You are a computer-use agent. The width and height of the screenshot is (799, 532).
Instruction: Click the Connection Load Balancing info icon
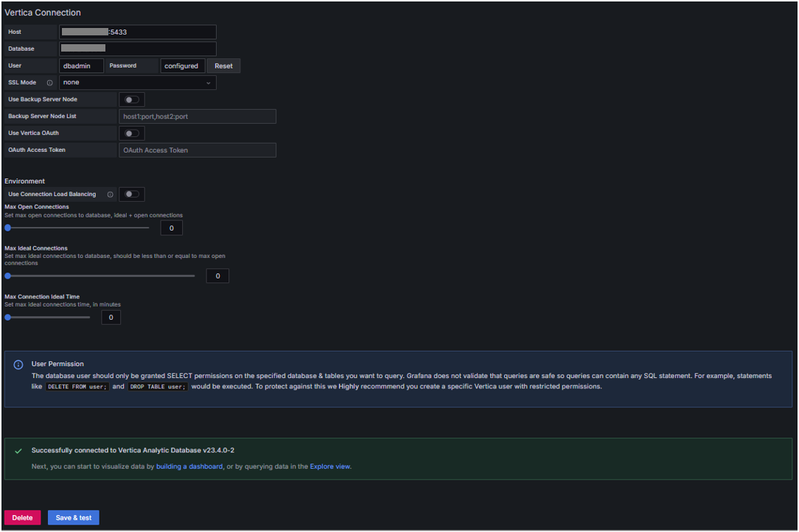pyautogui.click(x=110, y=194)
